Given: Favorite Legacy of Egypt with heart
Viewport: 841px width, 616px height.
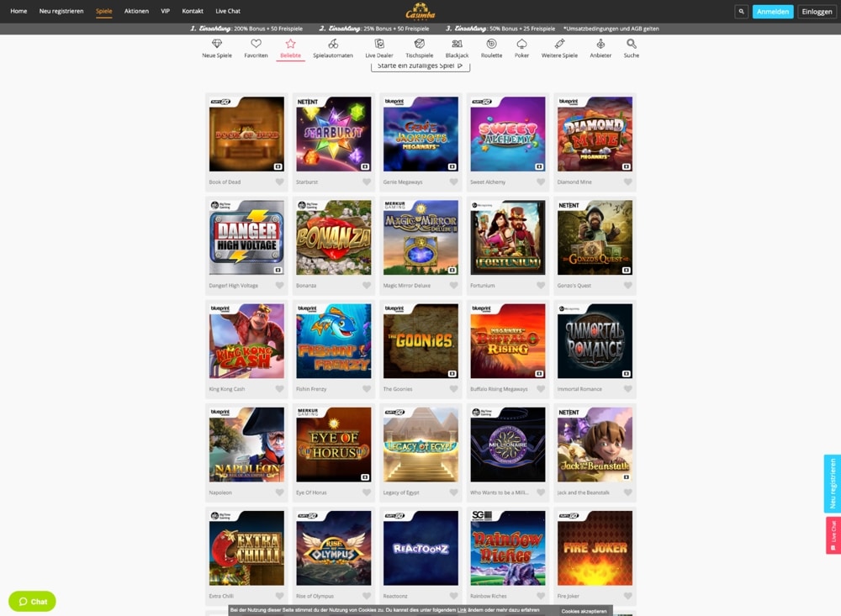Looking at the screenshot, I should (x=454, y=492).
